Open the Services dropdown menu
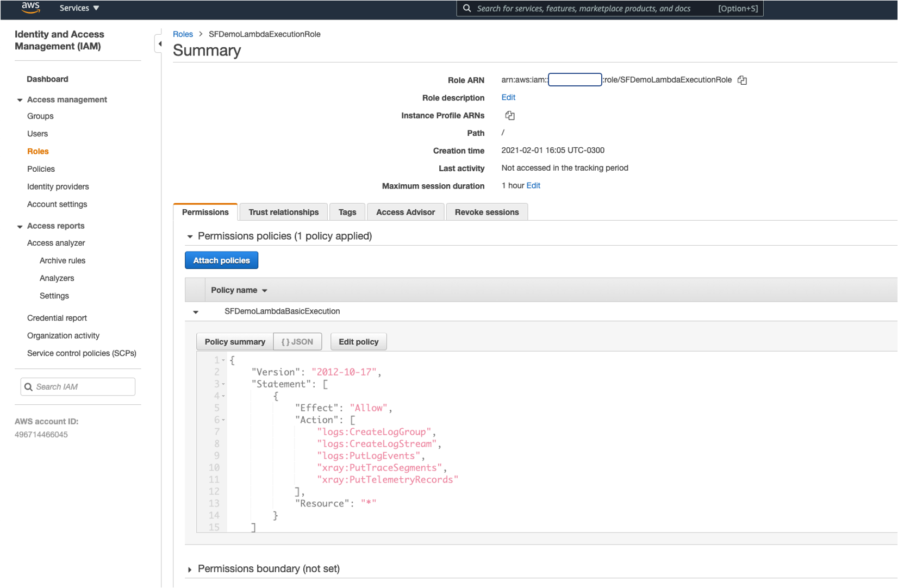Screen dimensions: 898x588 (79, 8)
